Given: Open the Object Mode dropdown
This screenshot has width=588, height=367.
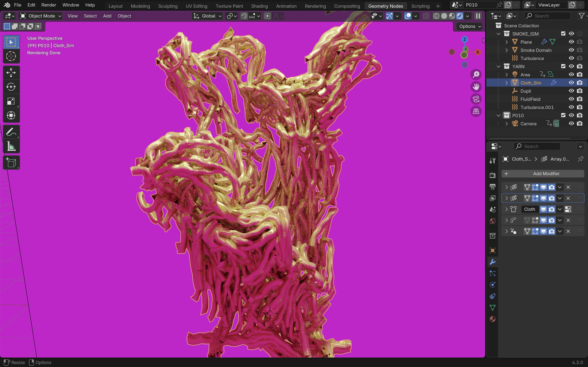Looking at the screenshot, I should point(40,16).
